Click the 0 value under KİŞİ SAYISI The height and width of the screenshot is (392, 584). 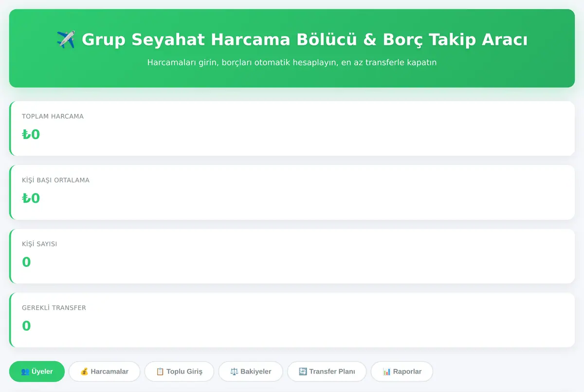click(x=26, y=262)
